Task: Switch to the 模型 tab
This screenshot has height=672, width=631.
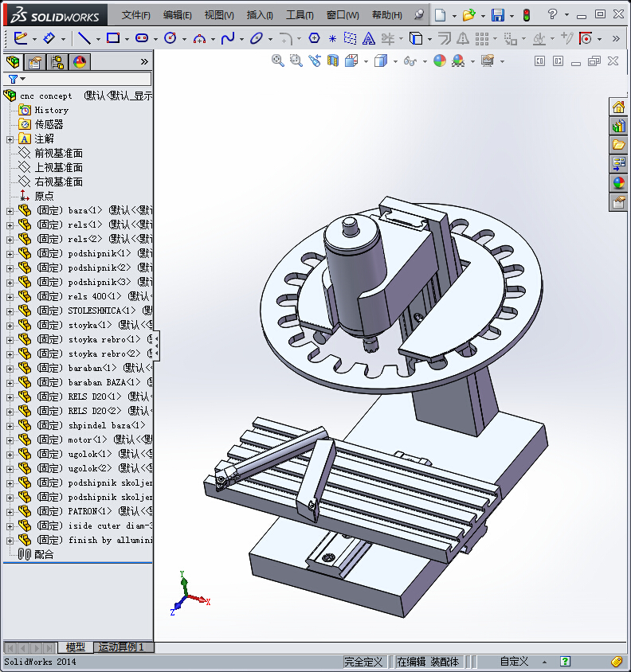Action: pos(76,647)
